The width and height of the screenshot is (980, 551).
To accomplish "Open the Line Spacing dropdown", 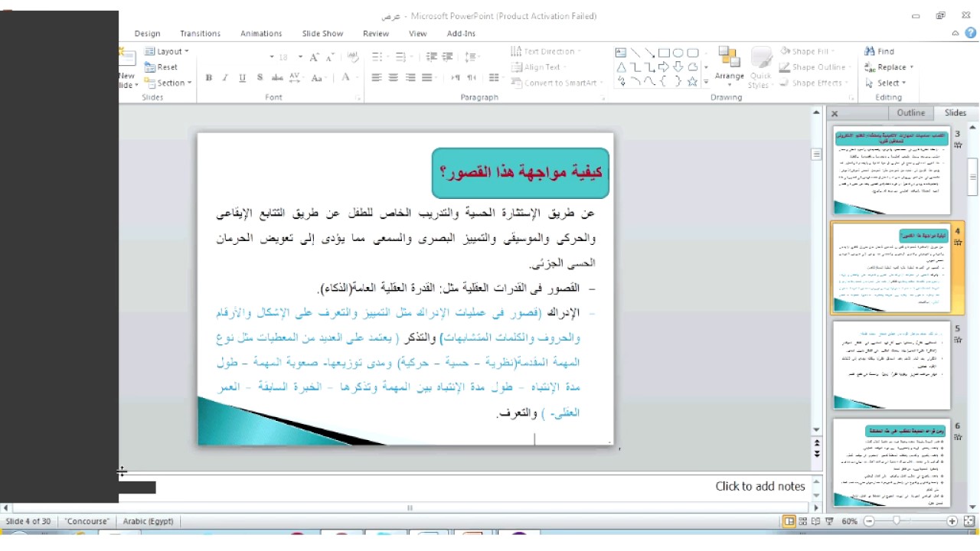I will pyautogui.click(x=472, y=57).
